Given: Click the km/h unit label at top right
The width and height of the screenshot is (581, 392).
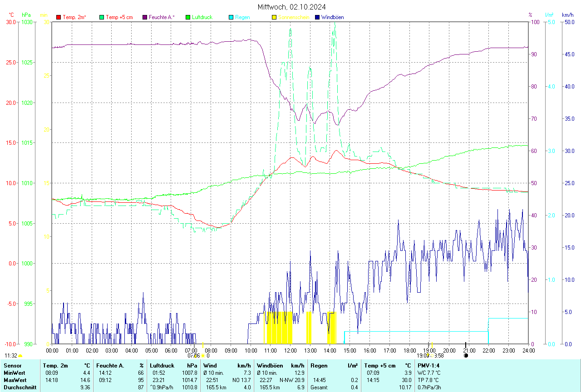Looking at the screenshot, I should tap(567, 15).
